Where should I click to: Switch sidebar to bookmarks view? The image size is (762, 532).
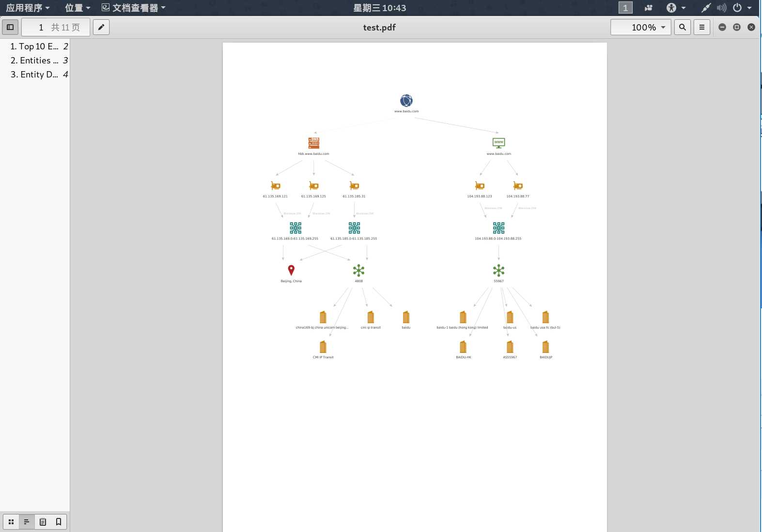(59, 522)
